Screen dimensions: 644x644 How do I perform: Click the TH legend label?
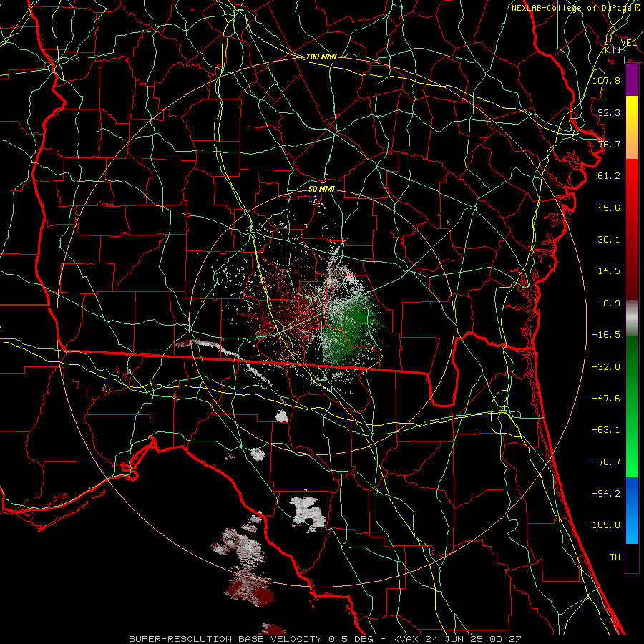(x=615, y=557)
